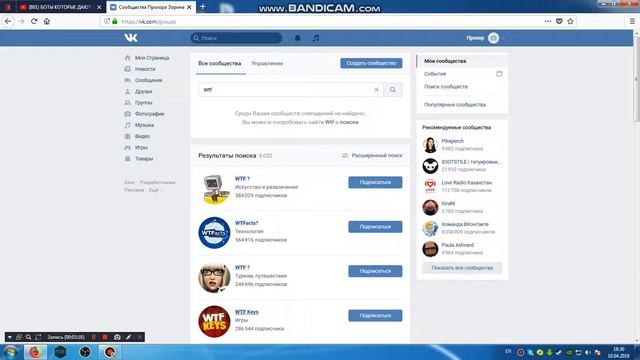Click the Показать все сообщества button
The image size is (640, 360).
click(x=462, y=268)
